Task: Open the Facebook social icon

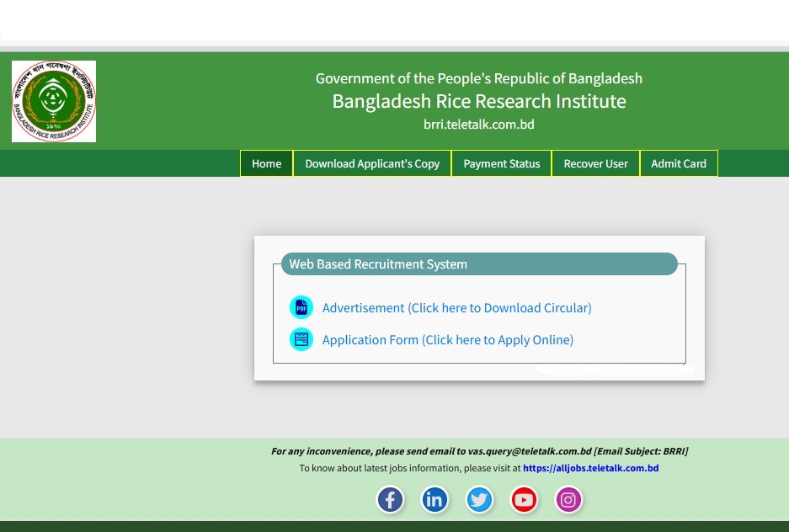Action: coord(390,501)
